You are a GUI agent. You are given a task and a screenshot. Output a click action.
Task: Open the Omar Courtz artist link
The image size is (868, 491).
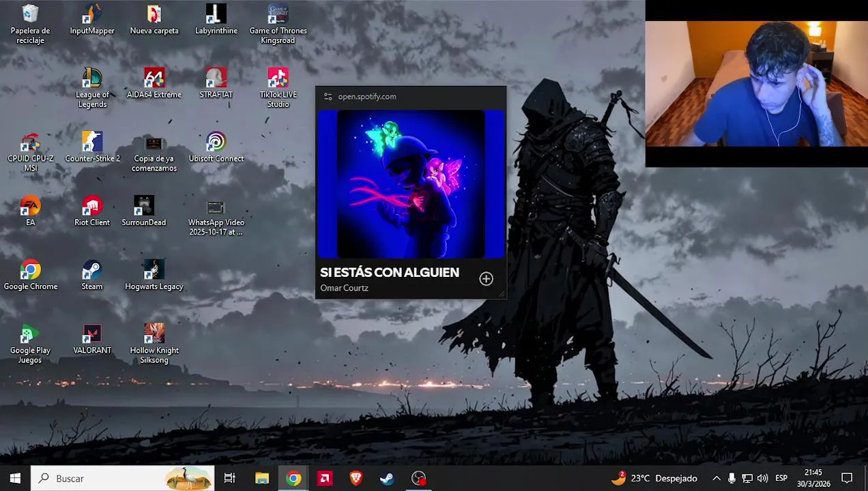tap(344, 288)
